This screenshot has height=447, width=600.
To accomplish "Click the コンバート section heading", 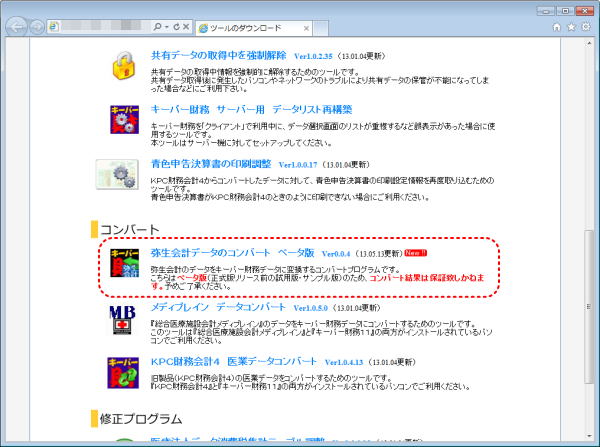I will point(129,230).
